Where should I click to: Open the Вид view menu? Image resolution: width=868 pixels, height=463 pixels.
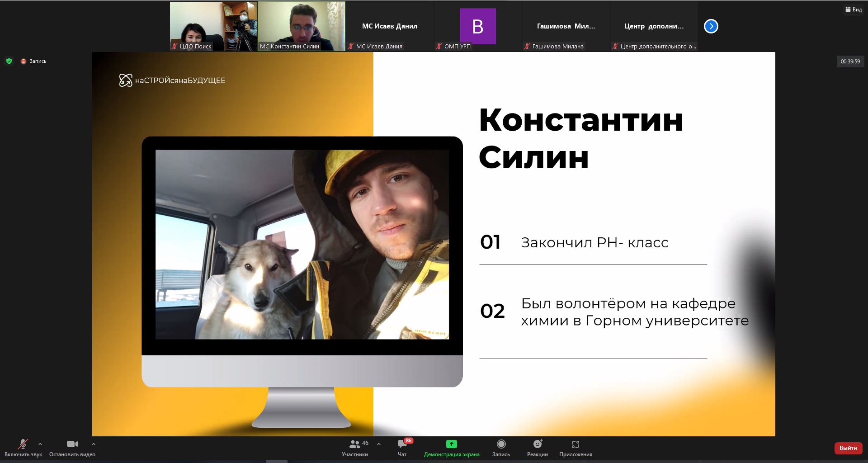[x=854, y=9]
